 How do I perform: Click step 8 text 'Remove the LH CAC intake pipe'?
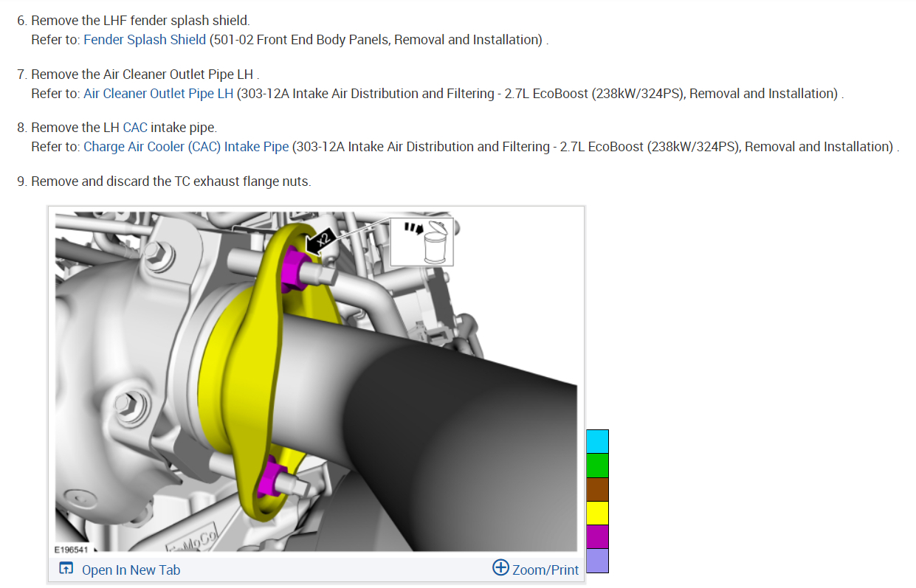(x=124, y=128)
